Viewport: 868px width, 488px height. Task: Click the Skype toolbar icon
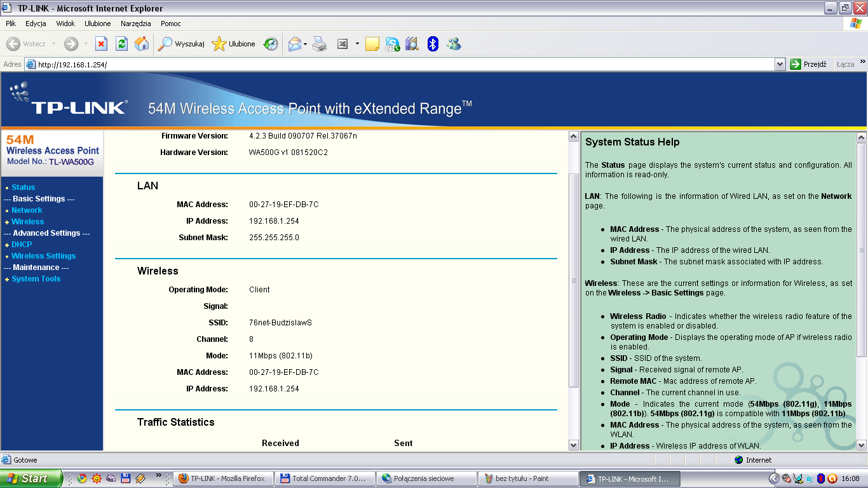click(393, 44)
